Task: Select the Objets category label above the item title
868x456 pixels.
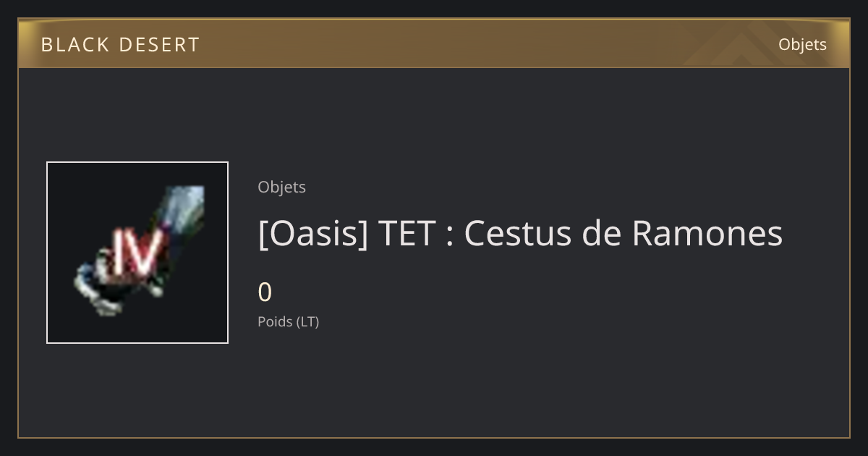Action: (282, 187)
